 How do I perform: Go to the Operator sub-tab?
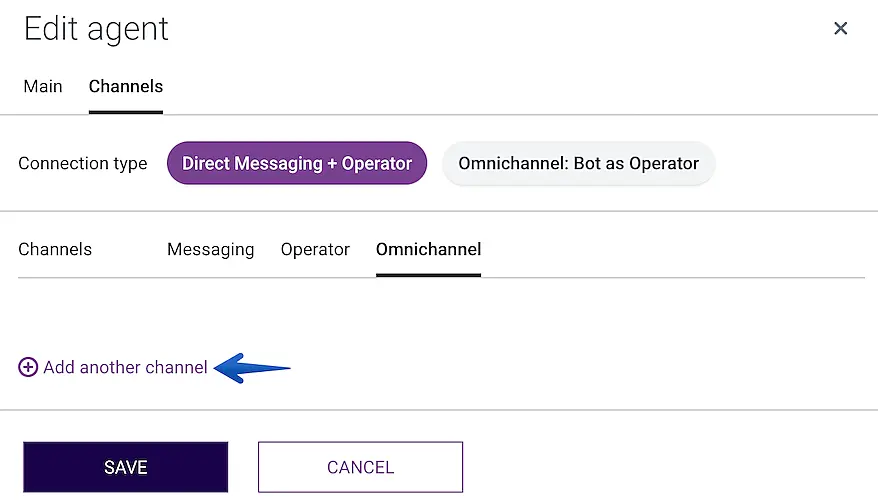(315, 249)
